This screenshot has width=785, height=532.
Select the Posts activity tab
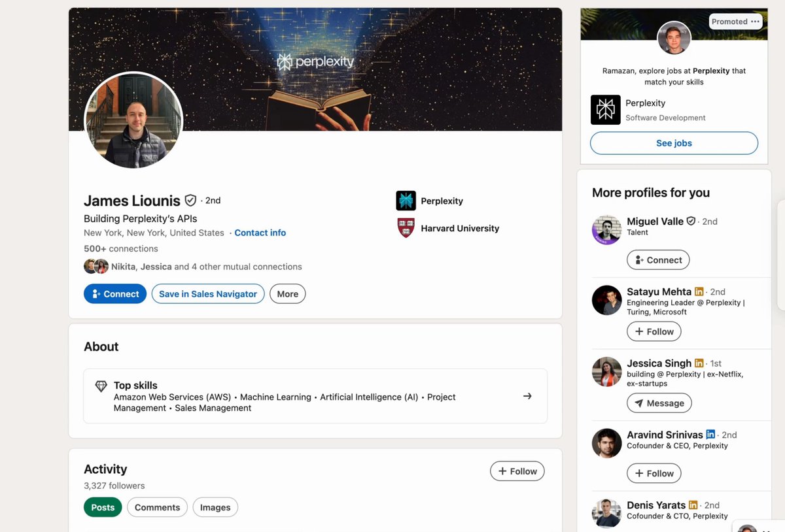point(103,507)
